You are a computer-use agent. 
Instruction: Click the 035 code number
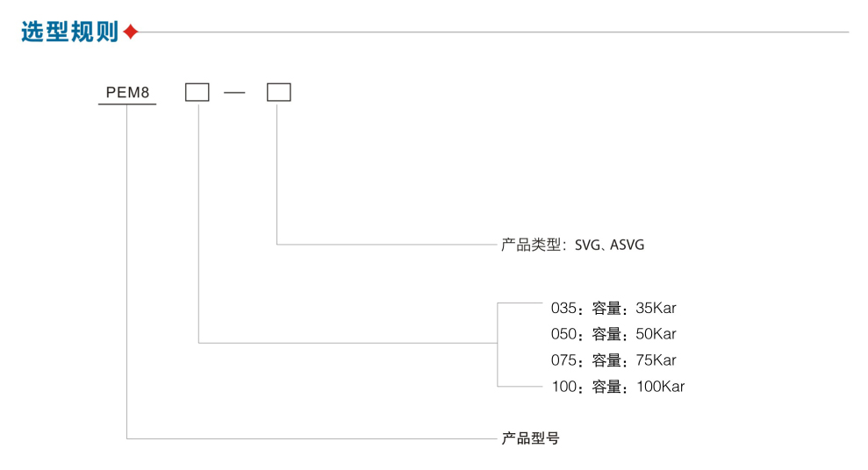(x=563, y=308)
